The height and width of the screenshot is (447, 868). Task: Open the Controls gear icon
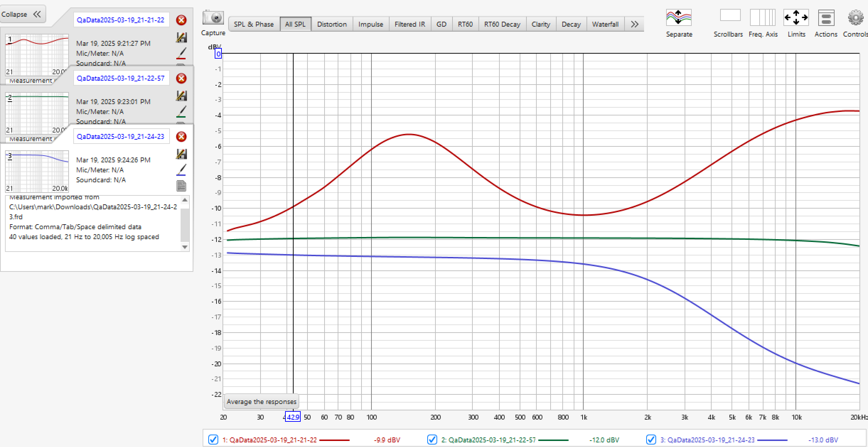(855, 17)
